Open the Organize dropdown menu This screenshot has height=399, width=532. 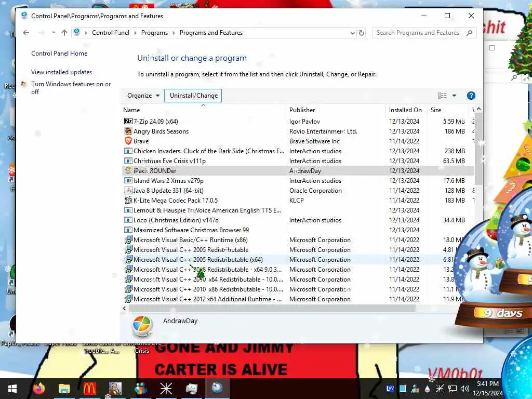(143, 96)
